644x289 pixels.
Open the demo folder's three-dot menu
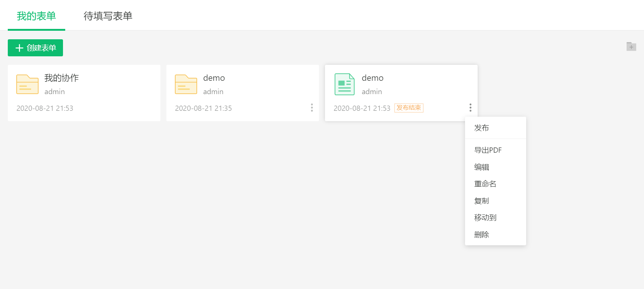point(312,107)
